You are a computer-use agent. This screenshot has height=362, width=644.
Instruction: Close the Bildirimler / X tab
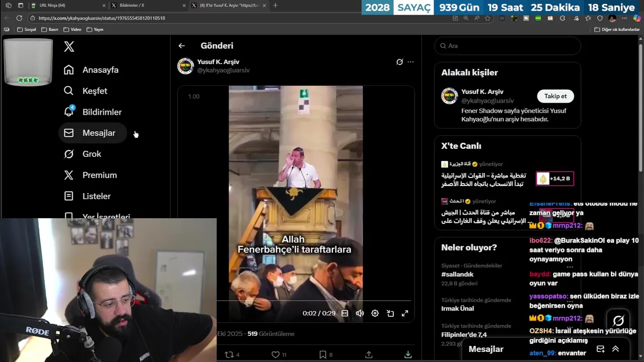(184, 6)
